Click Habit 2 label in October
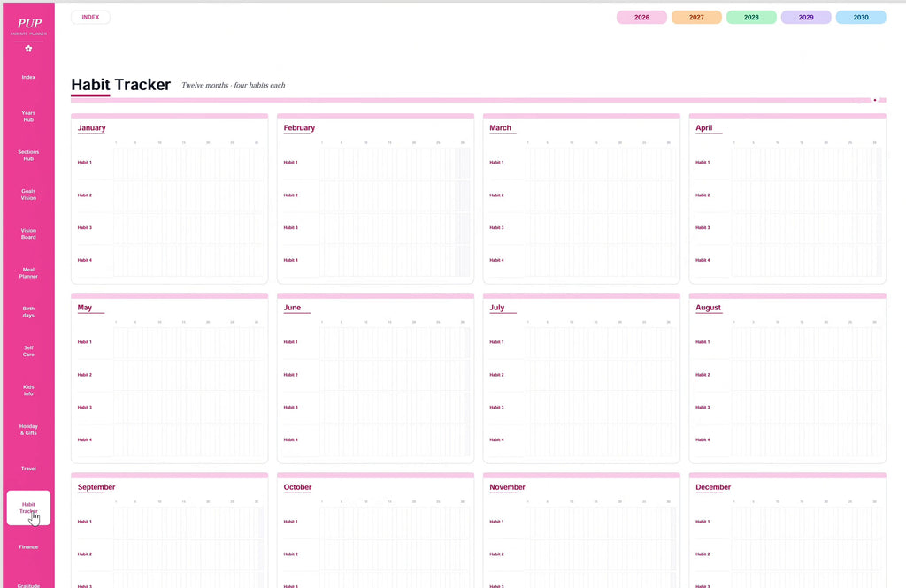This screenshot has height=588, width=906. coord(290,554)
